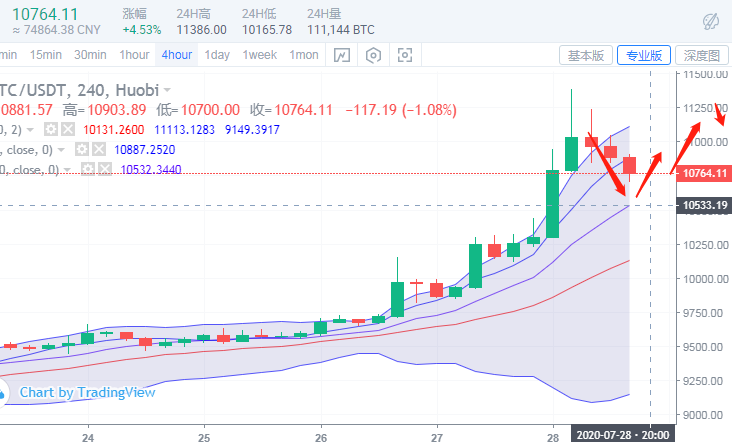Click the 10533.19 crosshair price label

point(704,205)
